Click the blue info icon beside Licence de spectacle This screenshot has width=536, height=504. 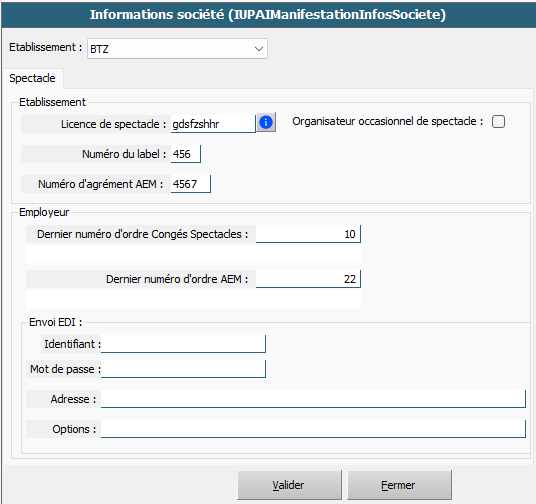pyautogui.click(x=266, y=122)
